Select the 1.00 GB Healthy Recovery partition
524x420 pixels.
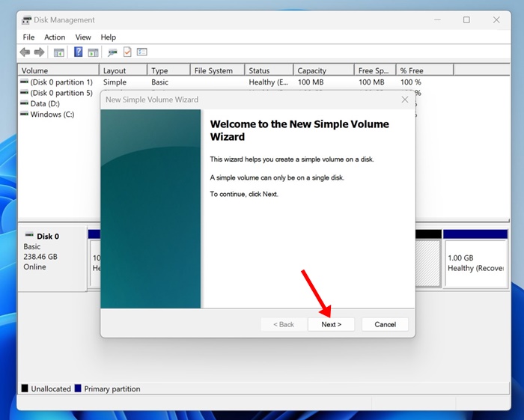(475, 259)
